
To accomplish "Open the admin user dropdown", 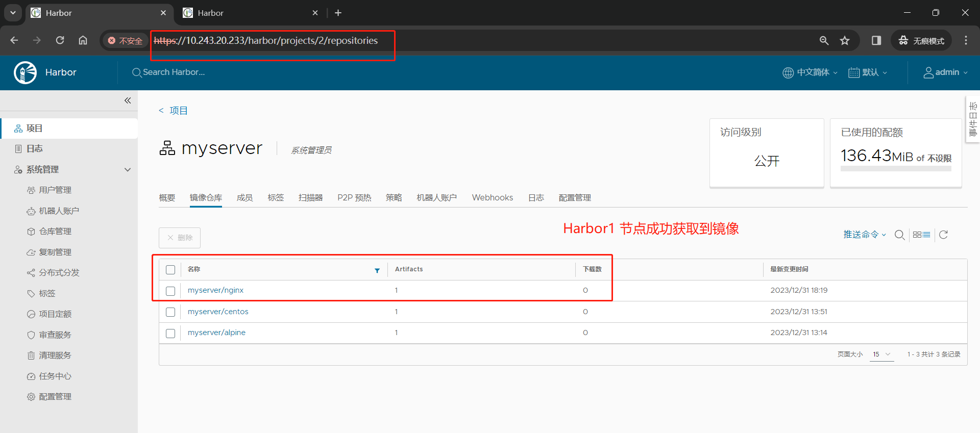I will 945,72.
